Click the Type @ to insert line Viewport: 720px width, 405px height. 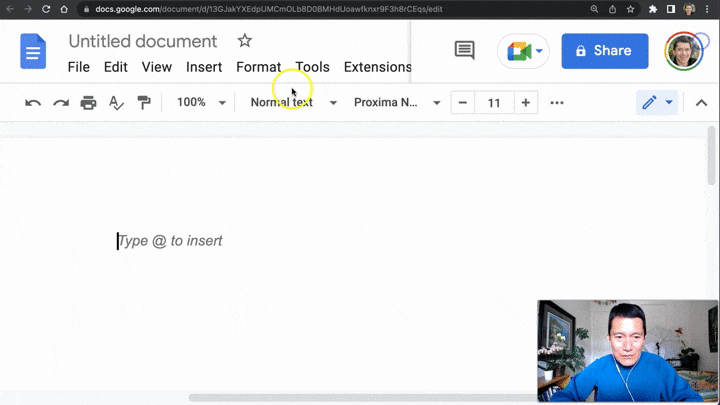(170, 241)
